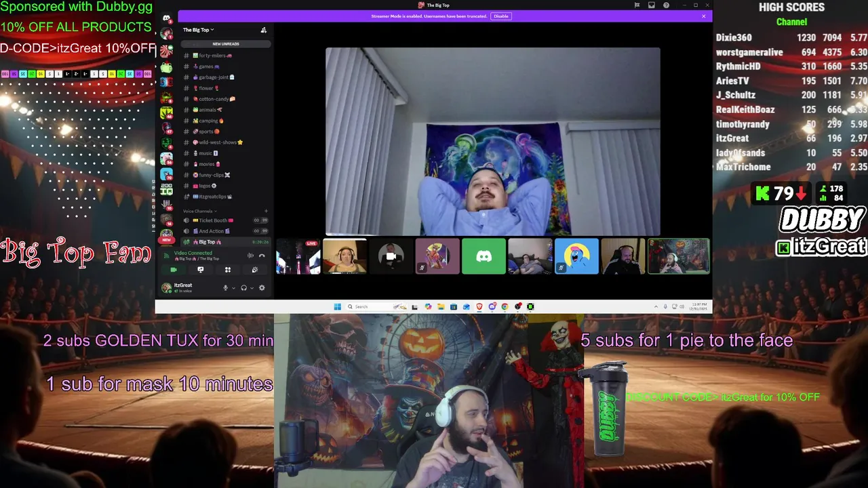
Task: Open the Windows Start menu
Action: (337, 306)
